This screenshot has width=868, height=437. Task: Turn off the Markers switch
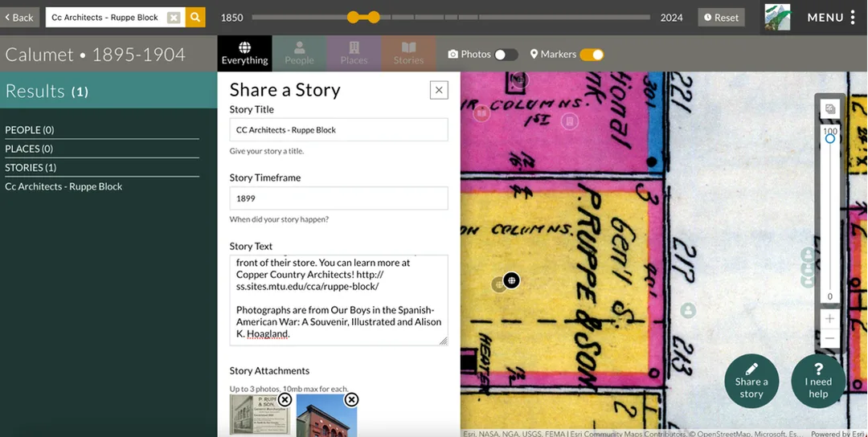(x=592, y=54)
